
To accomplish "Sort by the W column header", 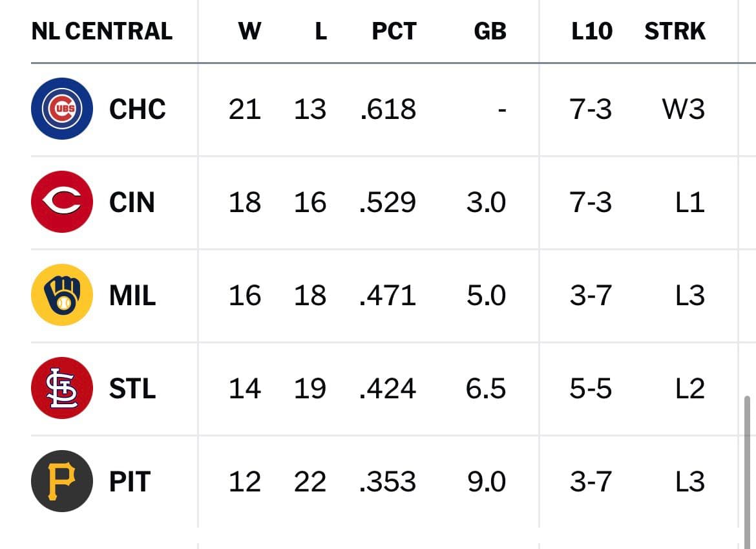I will pyautogui.click(x=249, y=31).
